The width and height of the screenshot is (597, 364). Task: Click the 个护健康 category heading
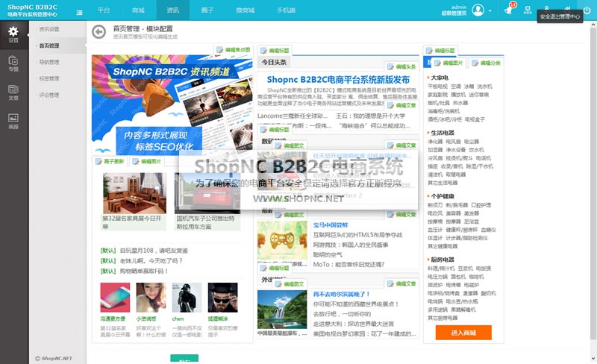442,196
